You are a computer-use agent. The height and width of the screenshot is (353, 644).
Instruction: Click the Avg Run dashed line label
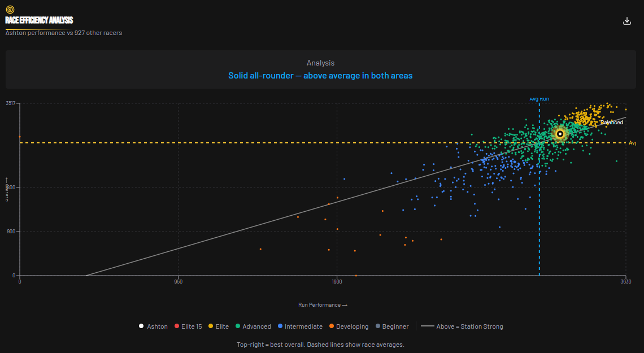538,98
